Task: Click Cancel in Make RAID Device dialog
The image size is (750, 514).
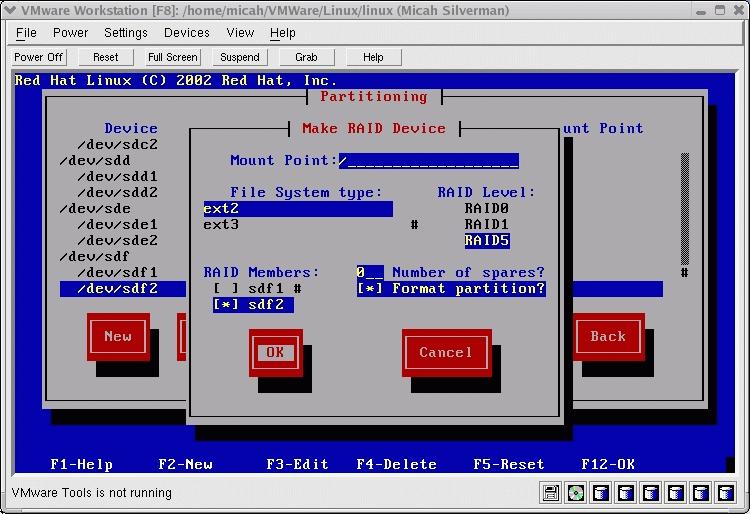Action: click(x=446, y=352)
